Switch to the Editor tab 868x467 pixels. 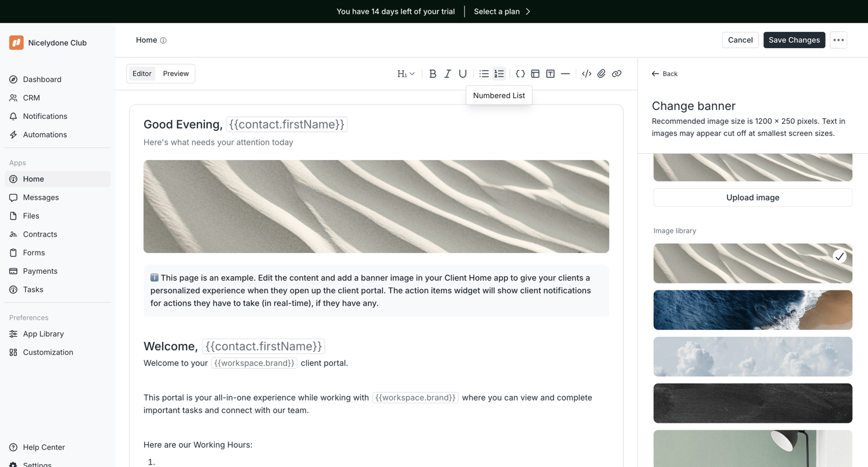coord(142,73)
